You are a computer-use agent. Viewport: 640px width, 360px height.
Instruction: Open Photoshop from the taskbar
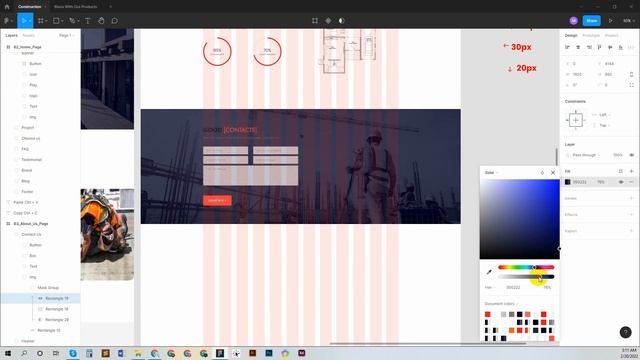(x=269, y=353)
